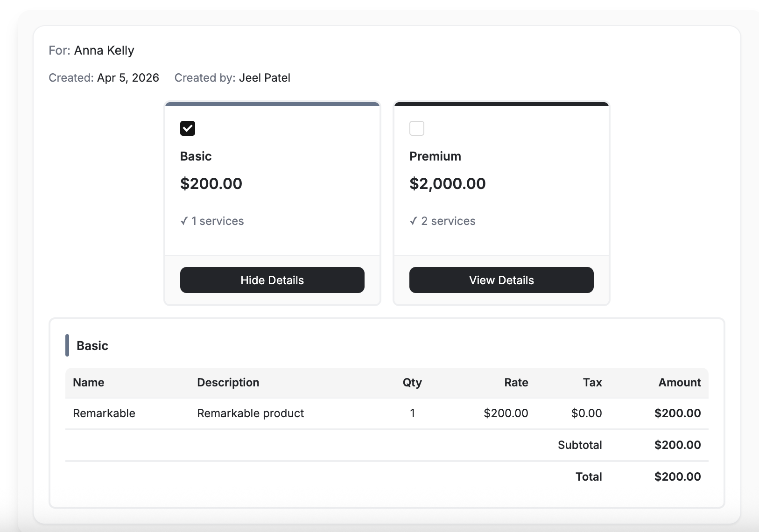Click the Rate column header
Viewport: 759px width, 532px height.
516,383
